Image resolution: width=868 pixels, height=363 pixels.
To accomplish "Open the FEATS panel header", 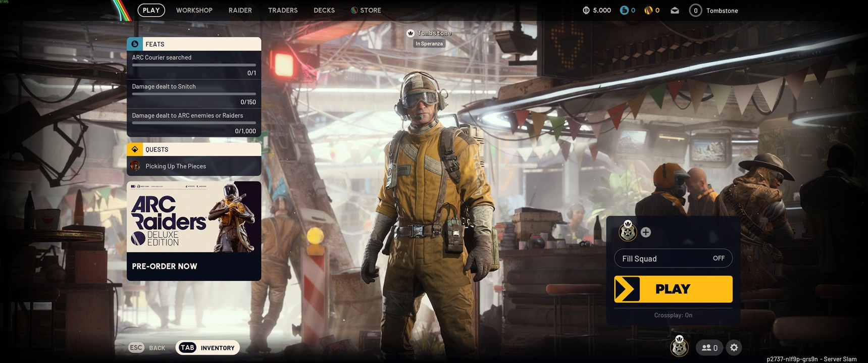I will (194, 44).
